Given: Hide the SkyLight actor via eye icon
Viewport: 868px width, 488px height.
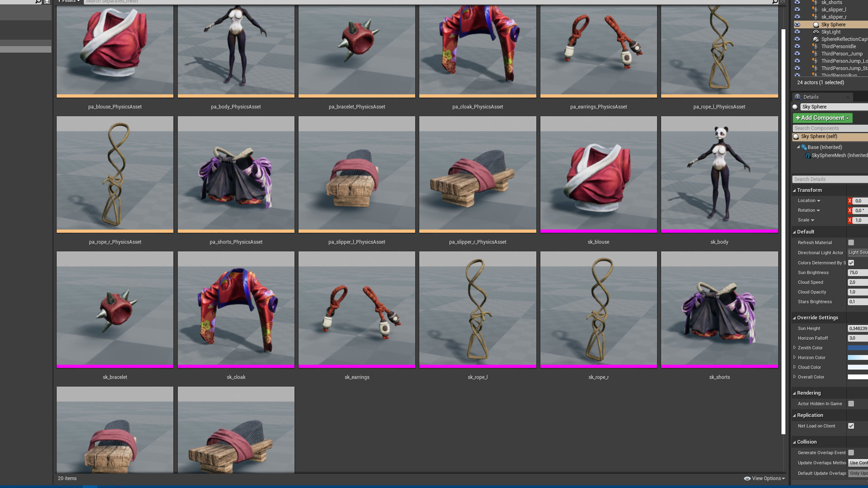Looking at the screenshot, I should coord(797,32).
